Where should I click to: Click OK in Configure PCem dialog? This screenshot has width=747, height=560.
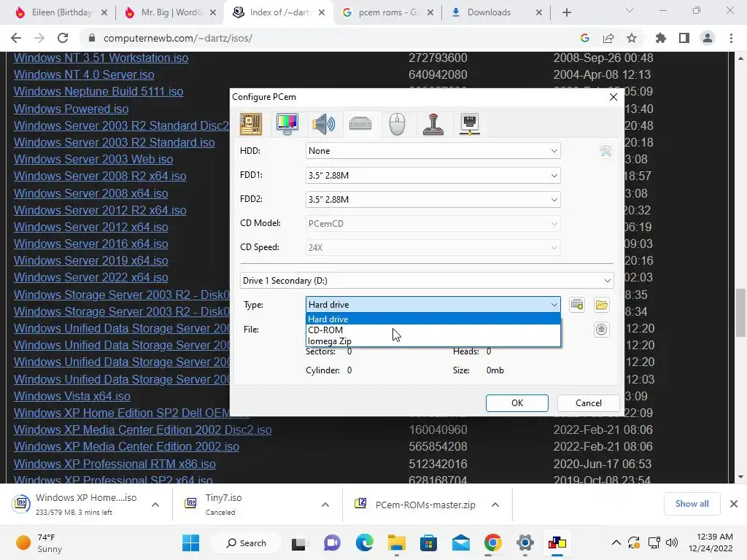(x=517, y=402)
